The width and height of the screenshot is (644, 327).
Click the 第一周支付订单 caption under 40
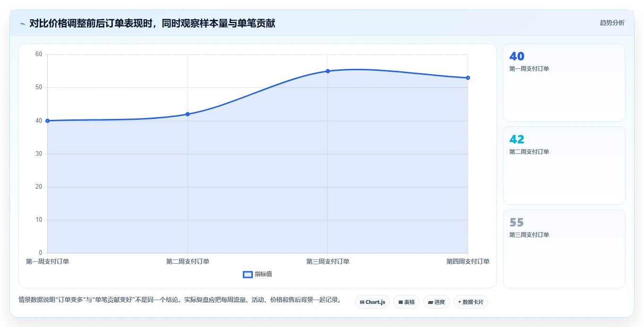click(x=529, y=69)
